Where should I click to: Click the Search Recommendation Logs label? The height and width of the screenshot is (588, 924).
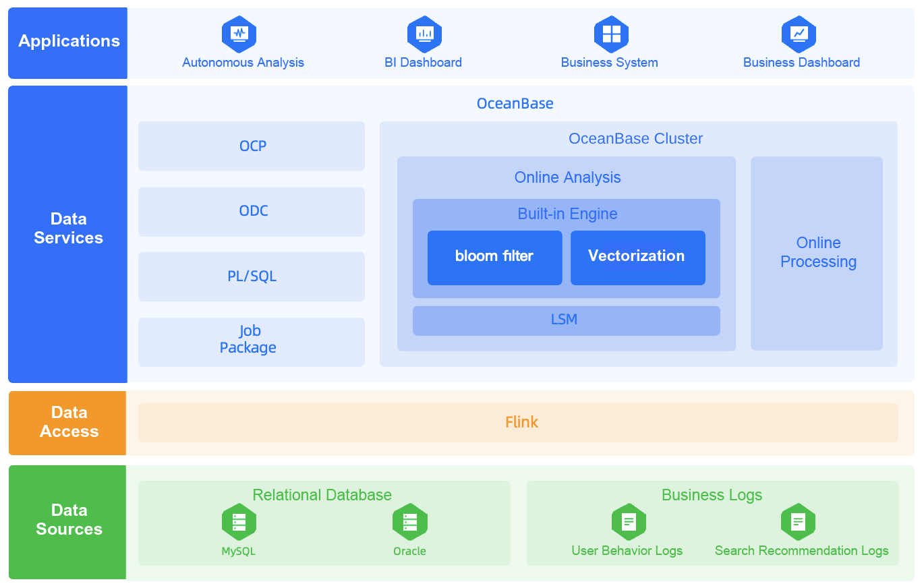point(802,551)
